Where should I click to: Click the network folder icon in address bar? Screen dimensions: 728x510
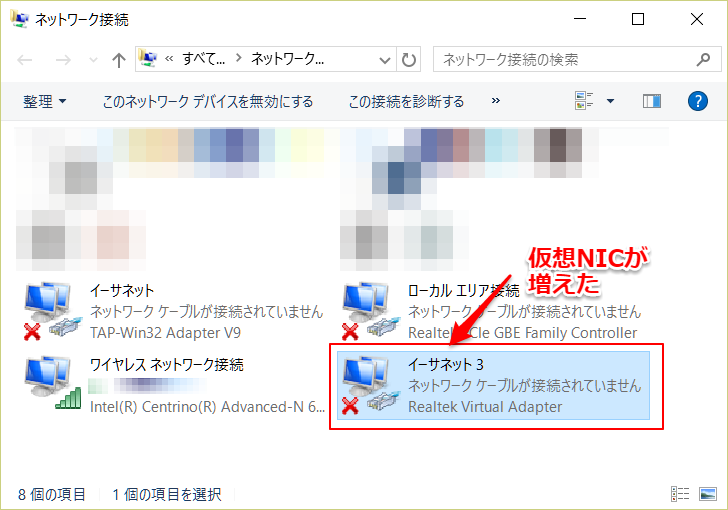(148, 59)
